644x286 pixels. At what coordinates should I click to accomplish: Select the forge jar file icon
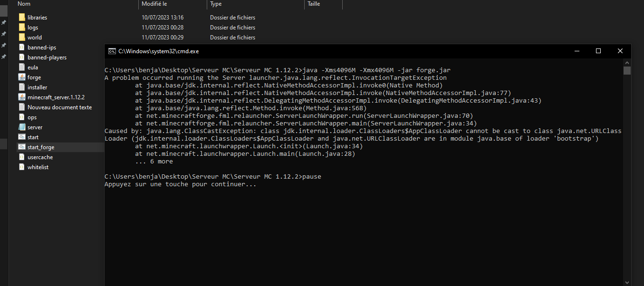tap(22, 77)
